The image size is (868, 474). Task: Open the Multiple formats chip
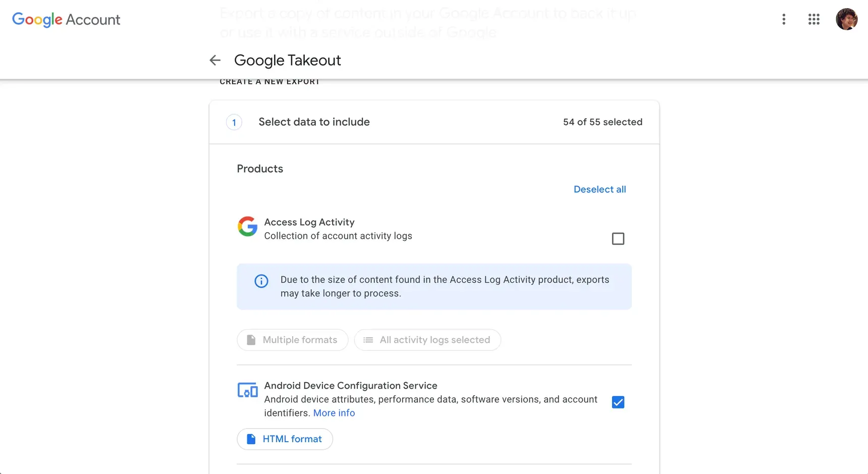[293, 340]
